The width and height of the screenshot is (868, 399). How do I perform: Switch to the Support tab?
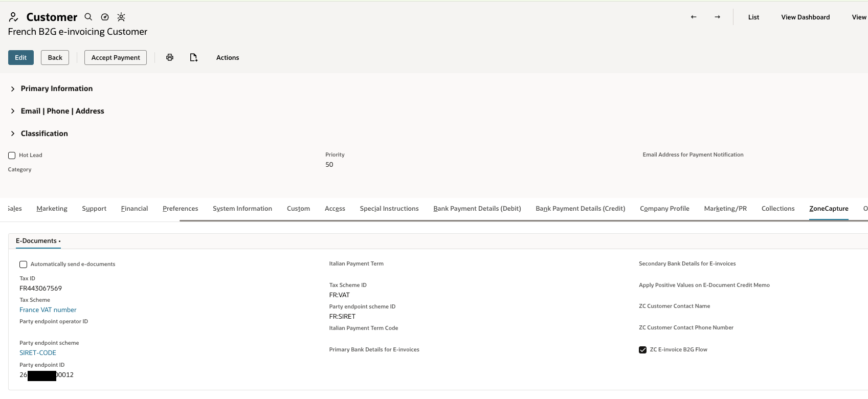(x=94, y=209)
